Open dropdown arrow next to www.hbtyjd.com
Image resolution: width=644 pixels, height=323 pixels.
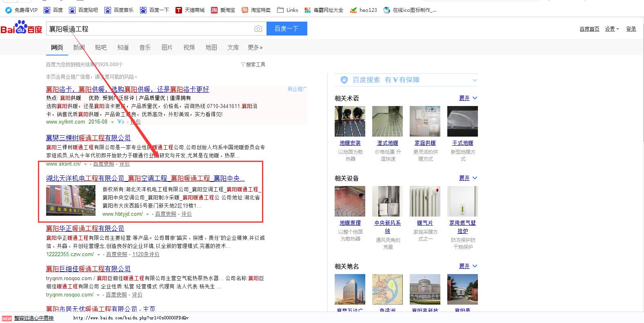click(147, 214)
